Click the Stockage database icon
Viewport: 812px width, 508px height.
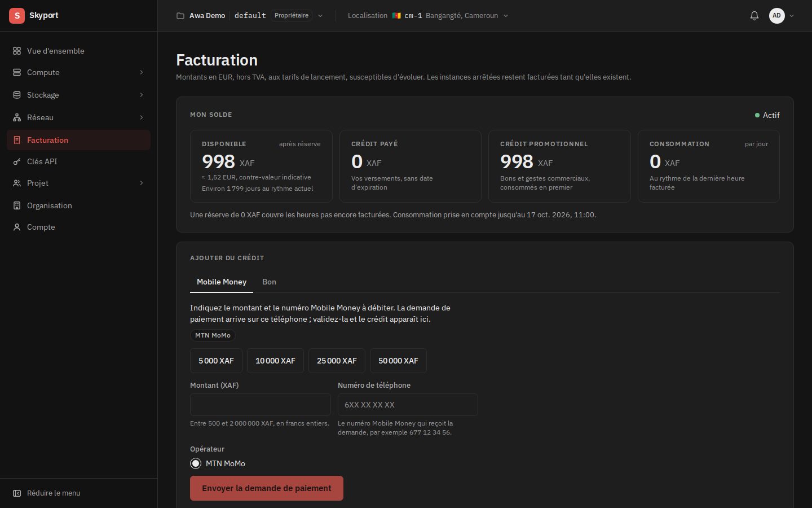click(x=17, y=95)
